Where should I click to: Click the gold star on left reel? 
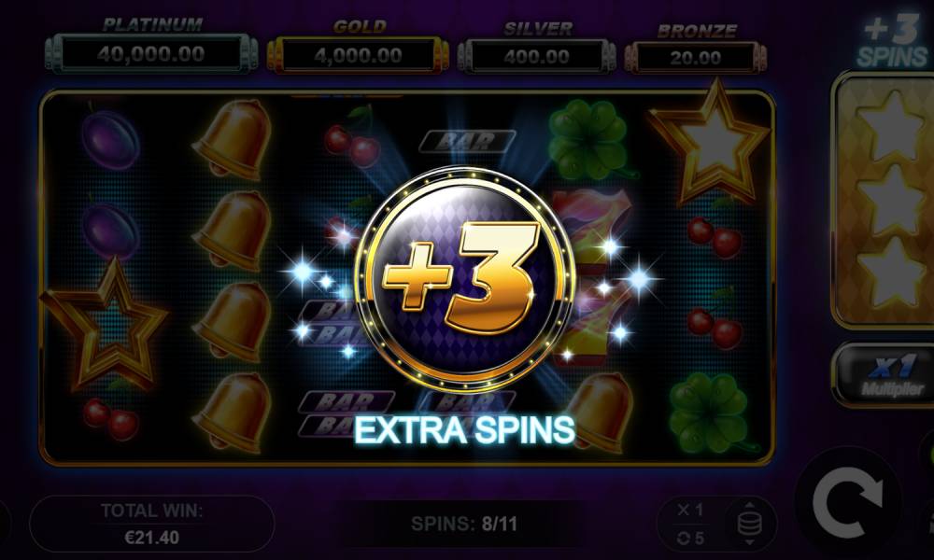click(105, 326)
